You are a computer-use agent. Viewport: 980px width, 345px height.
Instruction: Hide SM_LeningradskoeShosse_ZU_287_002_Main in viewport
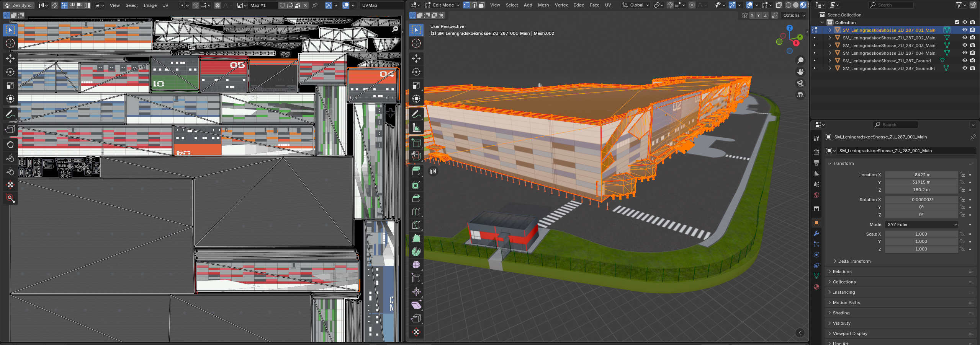pos(965,37)
